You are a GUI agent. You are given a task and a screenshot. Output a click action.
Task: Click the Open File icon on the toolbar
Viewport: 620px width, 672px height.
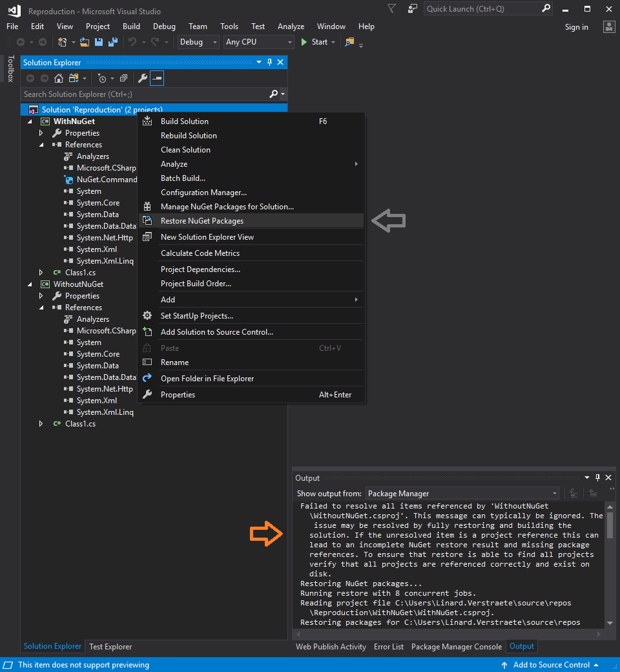coord(85,43)
